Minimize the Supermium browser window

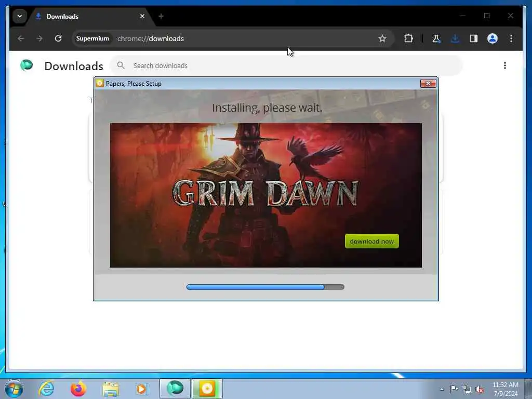pyautogui.click(x=463, y=16)
